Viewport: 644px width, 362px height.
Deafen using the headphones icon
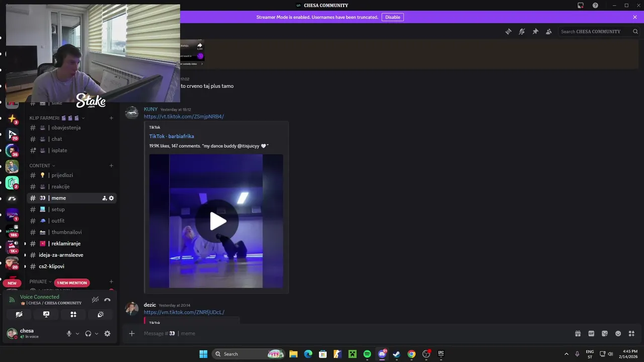[88, 333]
